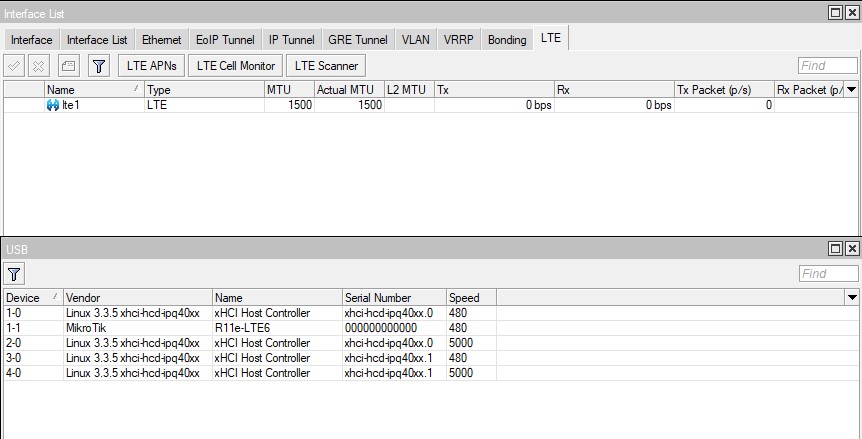Select the lte1 interface row

[430, 105]
